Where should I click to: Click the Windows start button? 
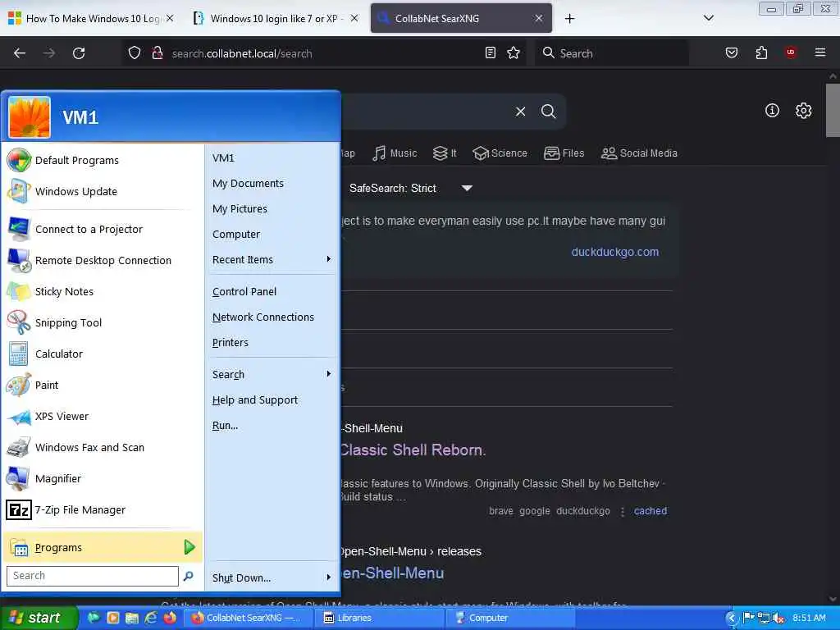[x=38, y=618]
